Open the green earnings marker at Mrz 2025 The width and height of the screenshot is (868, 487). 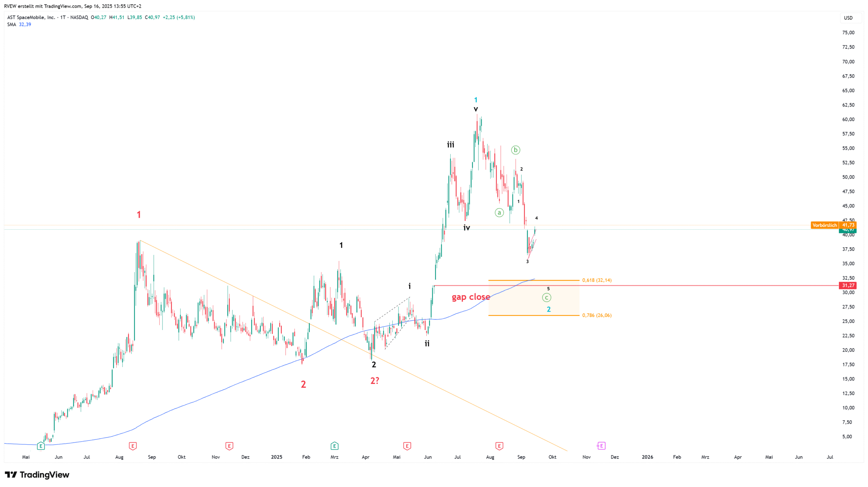pyautogui.click(x=334, y=446)
